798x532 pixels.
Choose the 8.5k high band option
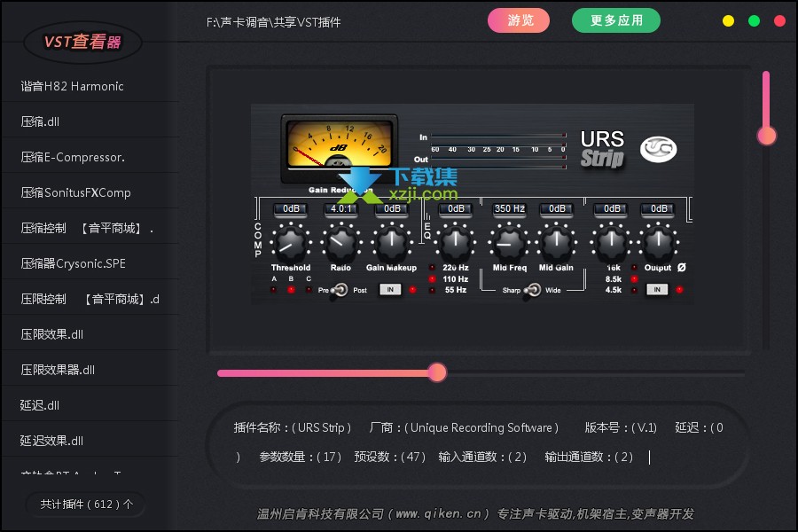coord(614,279)
